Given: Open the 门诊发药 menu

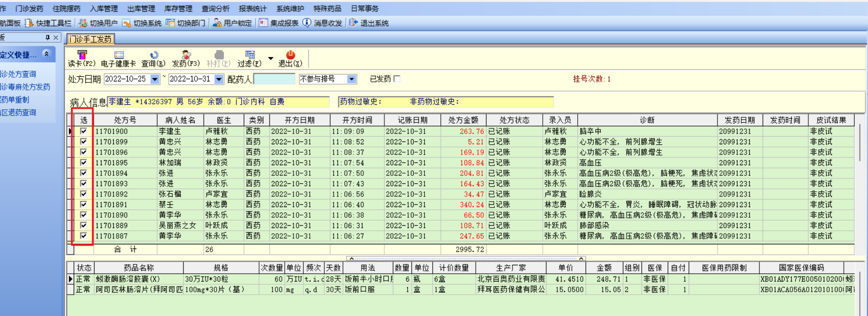Looking at the screenshot, I should (x=29, y=8).
